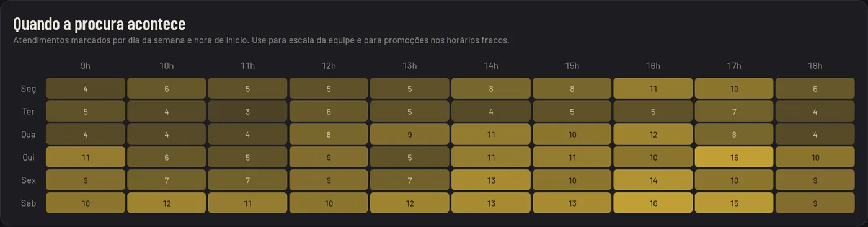Click the Wednesday 13h cell showing 9
Image resolution: width=868 pixels, height=227 pixels.
click(410, 135)
